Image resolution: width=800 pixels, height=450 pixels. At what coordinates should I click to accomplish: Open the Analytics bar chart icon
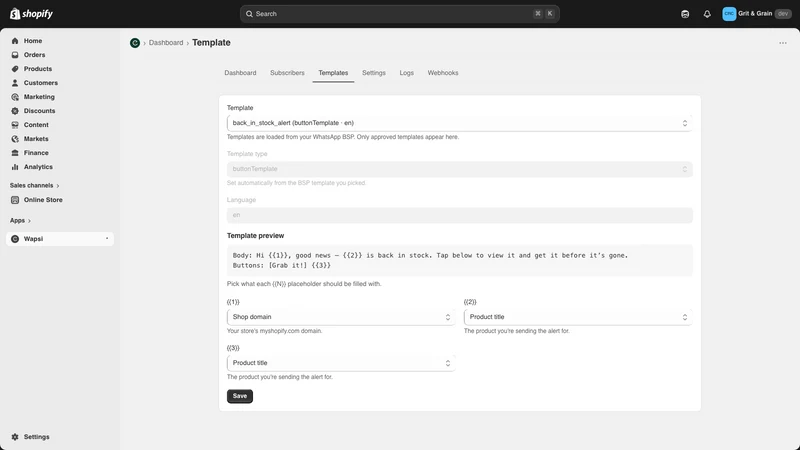click(x=15, y=167)
